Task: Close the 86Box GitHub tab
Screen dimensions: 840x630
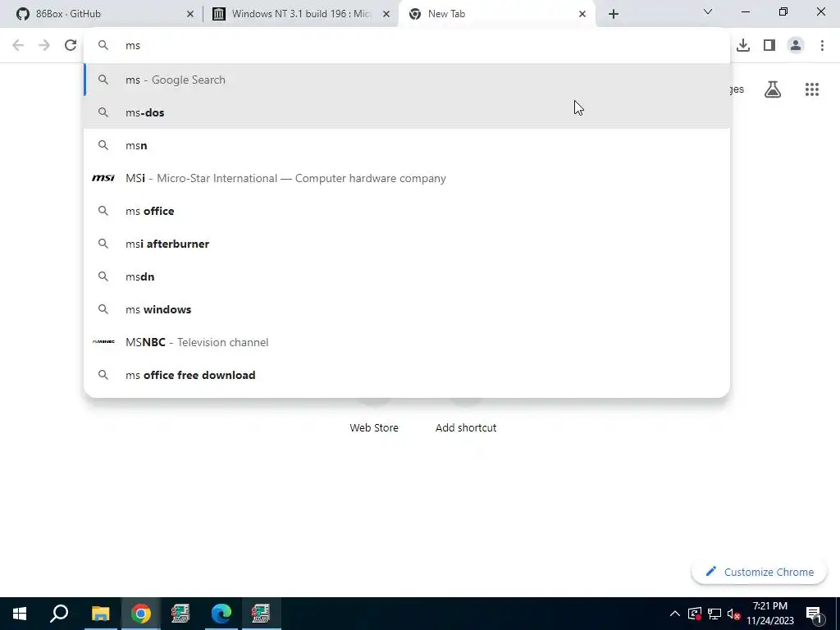Action: [x=189, y=14]
